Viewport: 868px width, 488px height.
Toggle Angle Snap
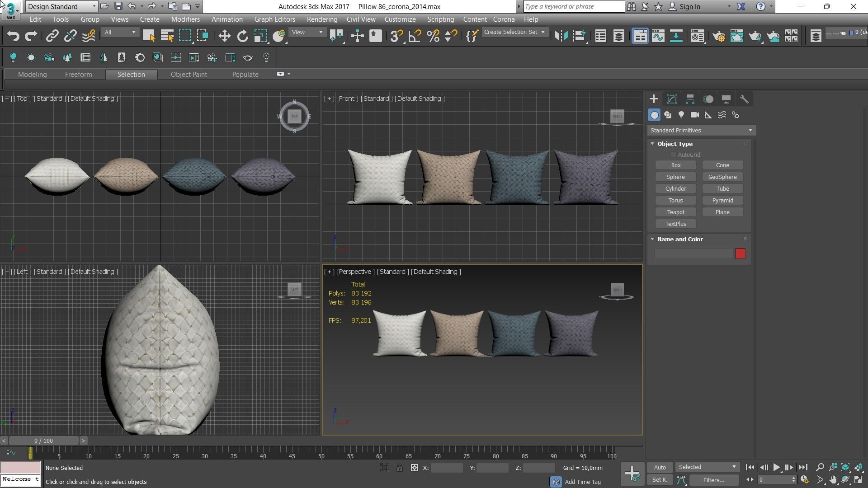point(415,36)
